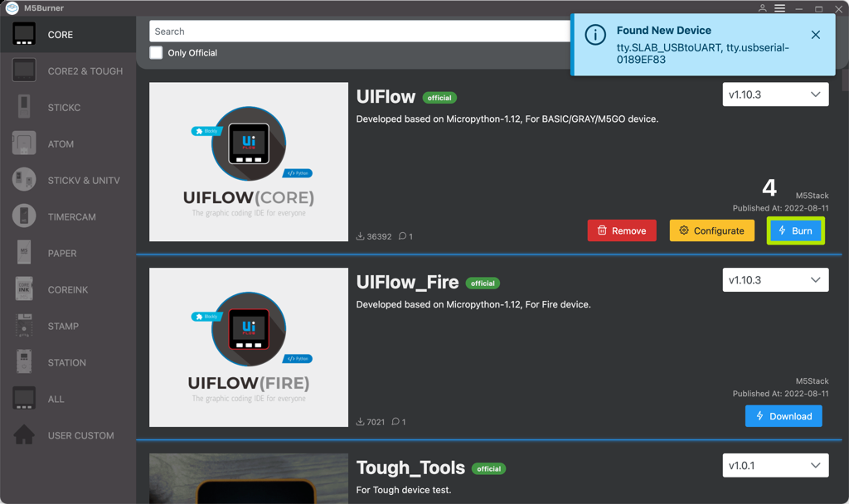Click the Tough_Tools title text
The width and height of the screenshot is (849, 504).
click(410, 468)
